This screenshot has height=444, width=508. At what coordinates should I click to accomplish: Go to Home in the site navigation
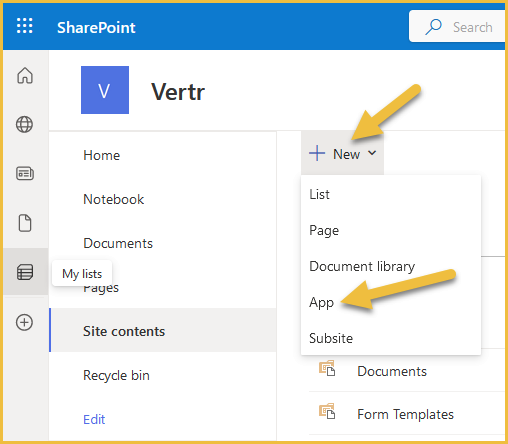(x=101, y=155)
